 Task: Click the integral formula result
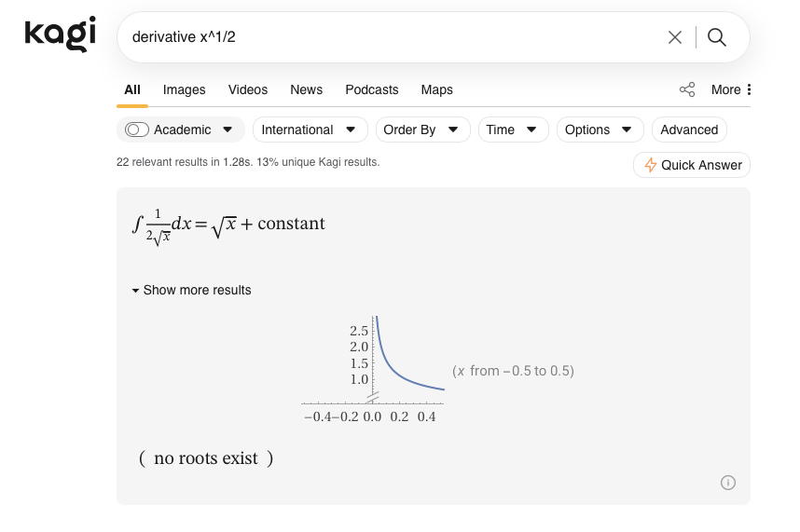[228, 226]
